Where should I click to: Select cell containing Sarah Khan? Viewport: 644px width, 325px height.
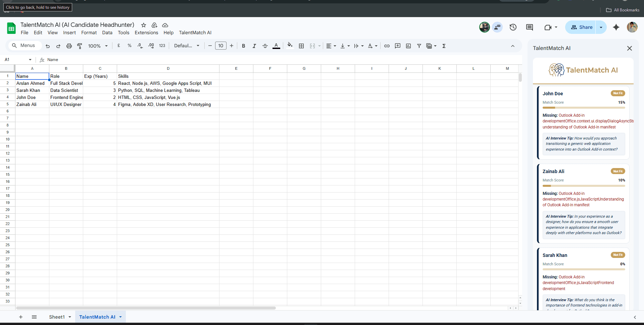[x=32, y=90]
